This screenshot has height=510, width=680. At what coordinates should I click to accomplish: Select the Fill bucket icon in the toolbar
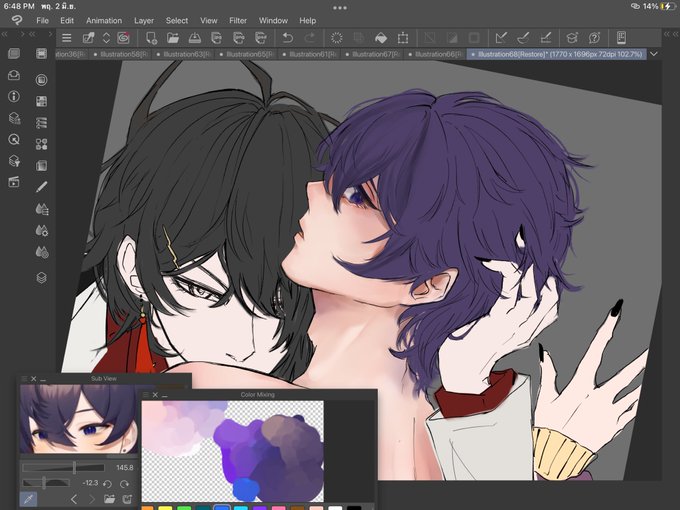point(380,38)
